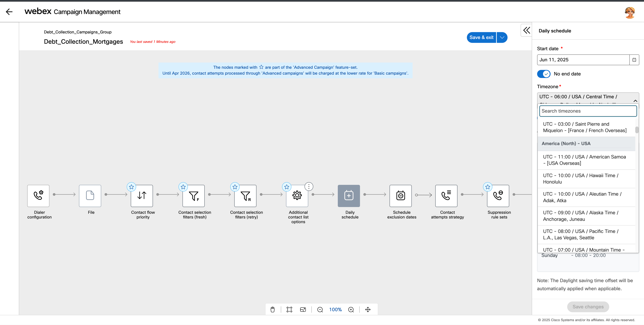Choose UTC - 10:00 Hawaii Time Honolulu option
Viewport: 644px width, 325px height.
coord(580,178)
